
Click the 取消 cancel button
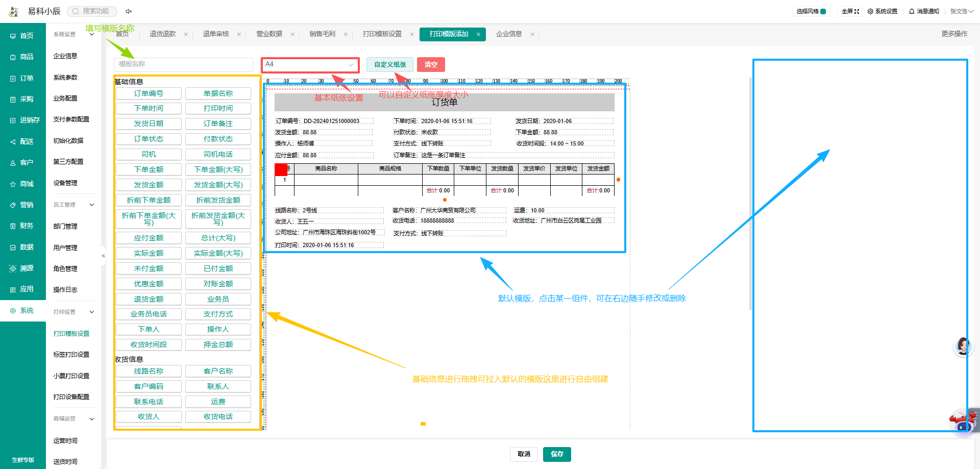coord(524,454)
